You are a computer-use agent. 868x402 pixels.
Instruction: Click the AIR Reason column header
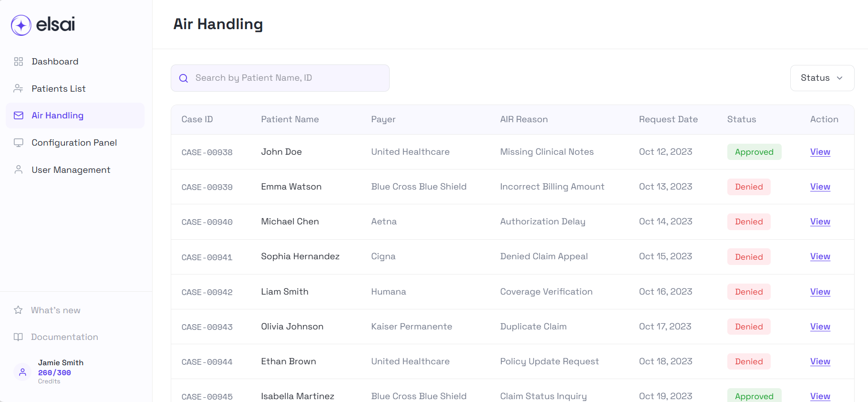tap(524, 119)
